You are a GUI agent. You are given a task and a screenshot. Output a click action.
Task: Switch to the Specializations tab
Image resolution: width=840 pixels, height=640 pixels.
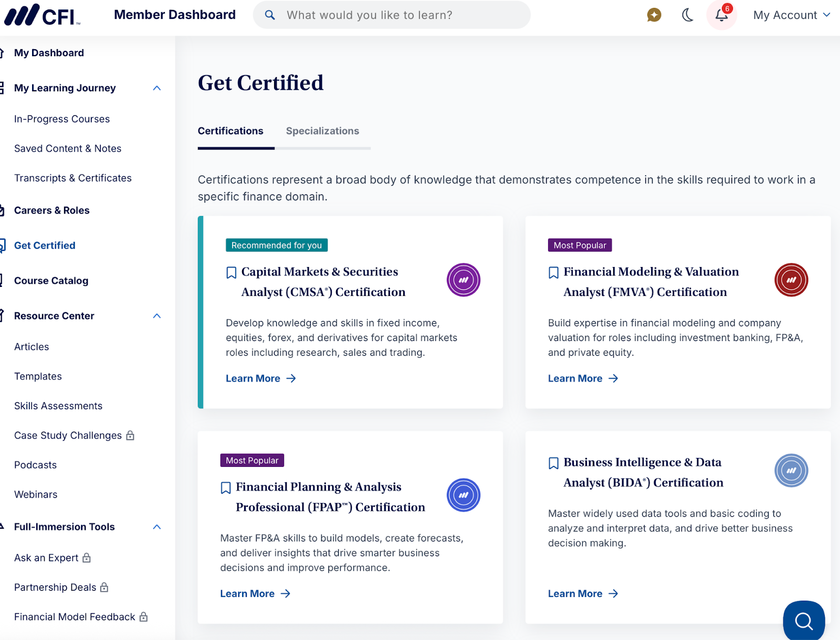[322, 131]
